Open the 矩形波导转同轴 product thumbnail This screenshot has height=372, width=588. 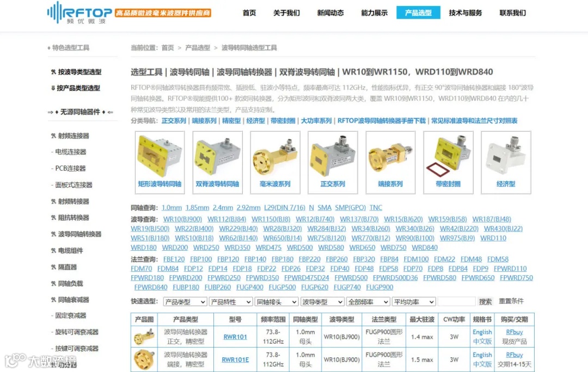tap(160, 162)
